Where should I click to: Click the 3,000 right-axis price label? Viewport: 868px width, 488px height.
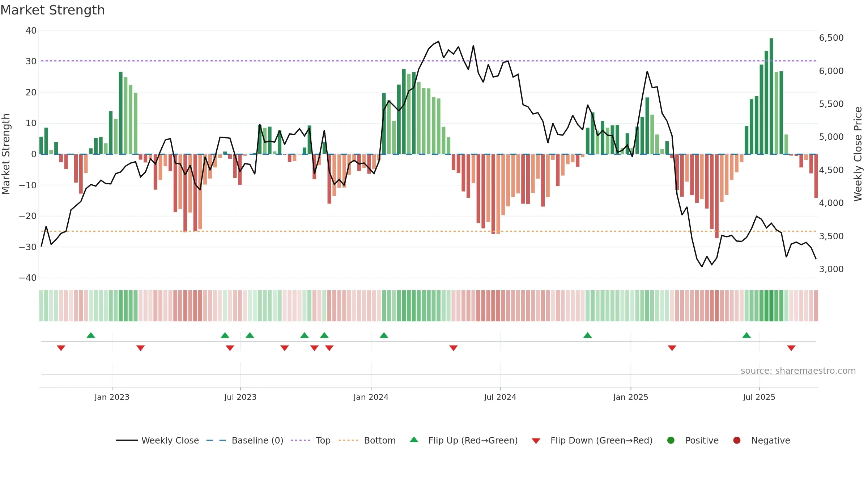point(831,269)
